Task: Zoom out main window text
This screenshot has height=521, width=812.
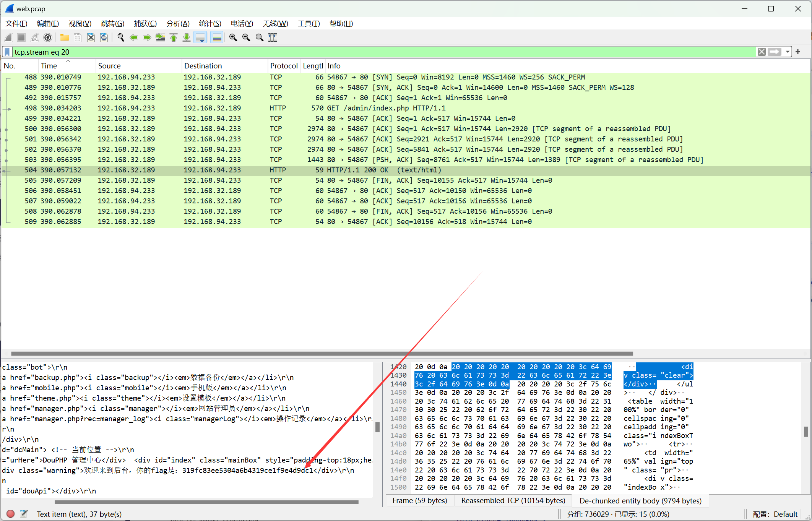Action: click(246, 37)
